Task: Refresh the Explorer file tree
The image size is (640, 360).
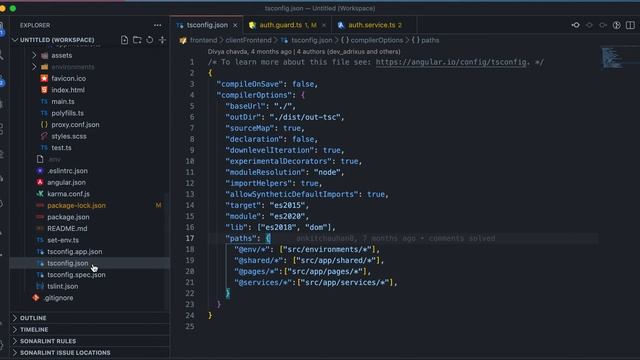Action: pos(150,40)
